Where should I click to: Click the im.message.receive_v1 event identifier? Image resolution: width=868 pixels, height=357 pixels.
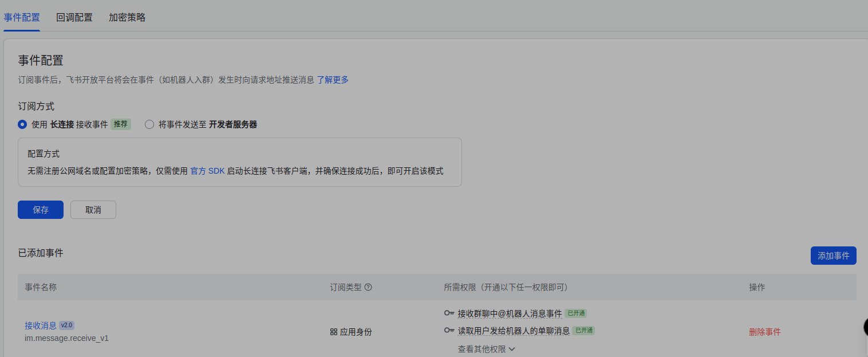coord(66,338)
